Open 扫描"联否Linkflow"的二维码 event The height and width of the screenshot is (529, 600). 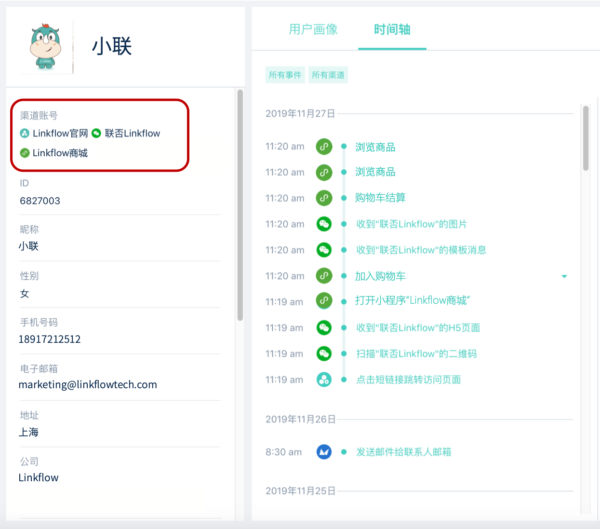pos(416,354)
